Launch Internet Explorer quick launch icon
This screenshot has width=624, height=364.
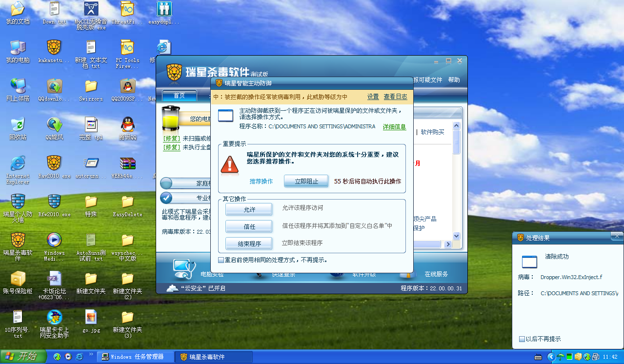79,357
